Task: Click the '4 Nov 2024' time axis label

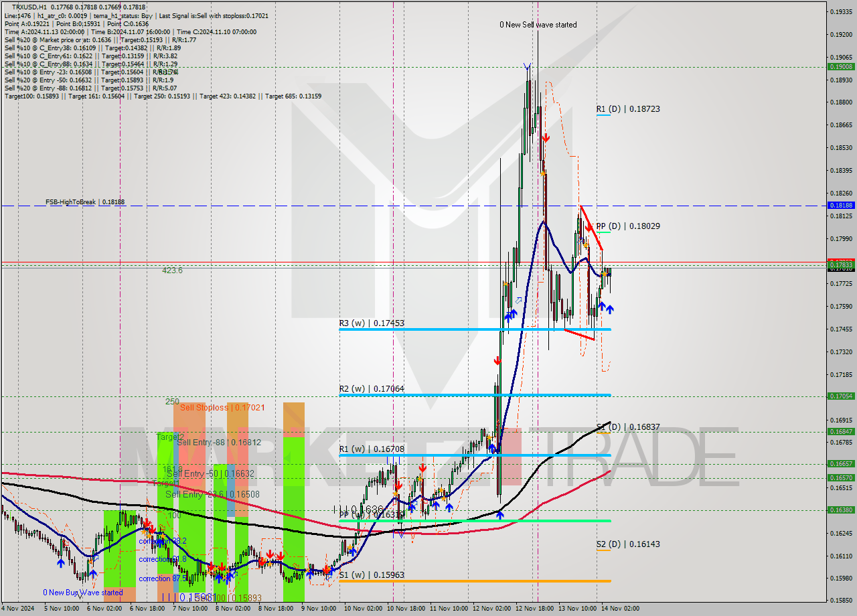Action: tap(17, 609)
